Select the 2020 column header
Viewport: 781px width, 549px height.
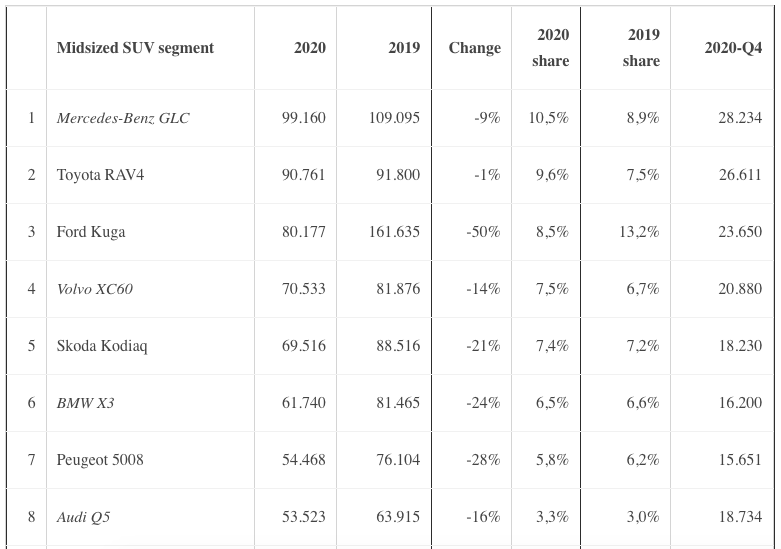click(x=309, y=48)
